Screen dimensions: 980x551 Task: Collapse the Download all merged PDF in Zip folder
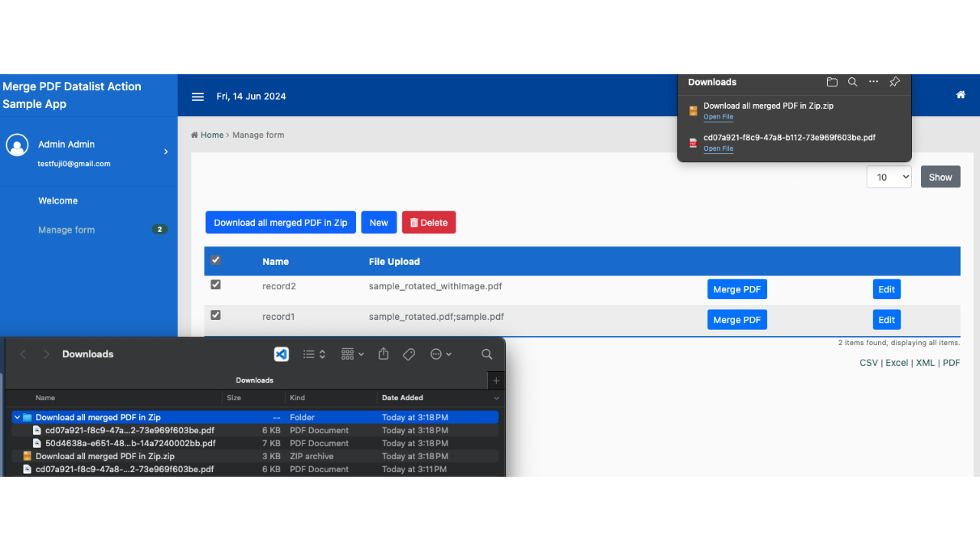(17, 418)
